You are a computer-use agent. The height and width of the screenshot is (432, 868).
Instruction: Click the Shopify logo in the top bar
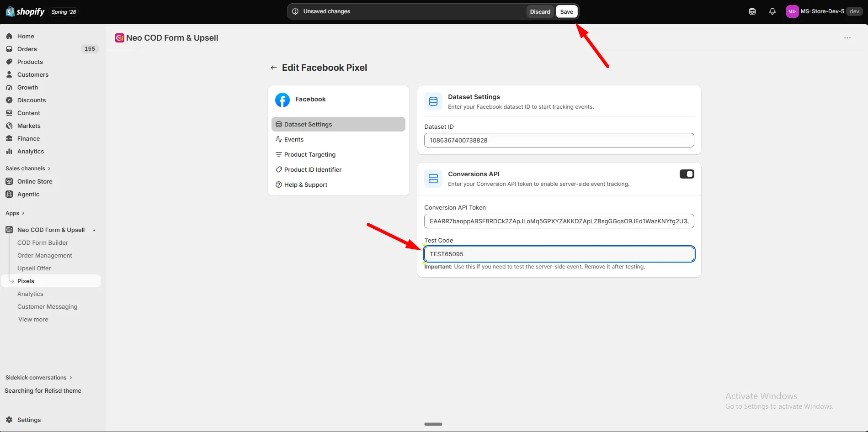25,11
